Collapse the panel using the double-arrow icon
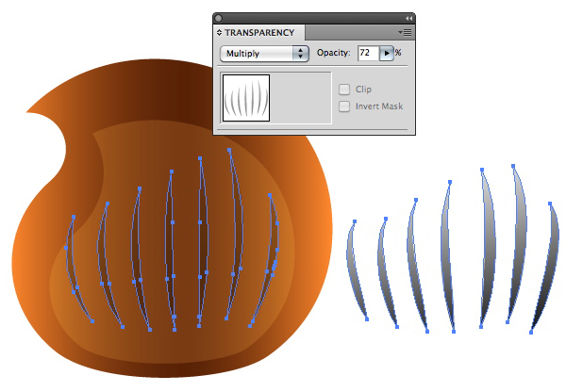 pos(408,19)
